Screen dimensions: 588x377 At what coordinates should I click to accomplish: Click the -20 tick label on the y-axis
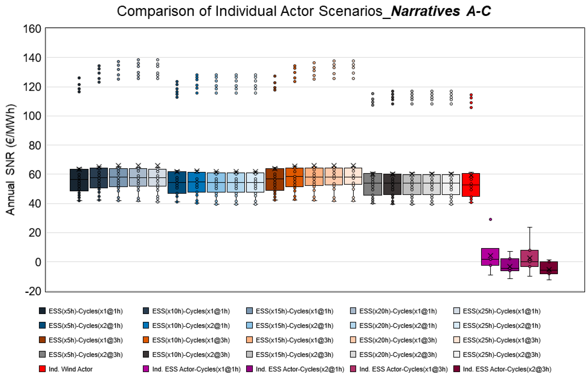[33, 291]
